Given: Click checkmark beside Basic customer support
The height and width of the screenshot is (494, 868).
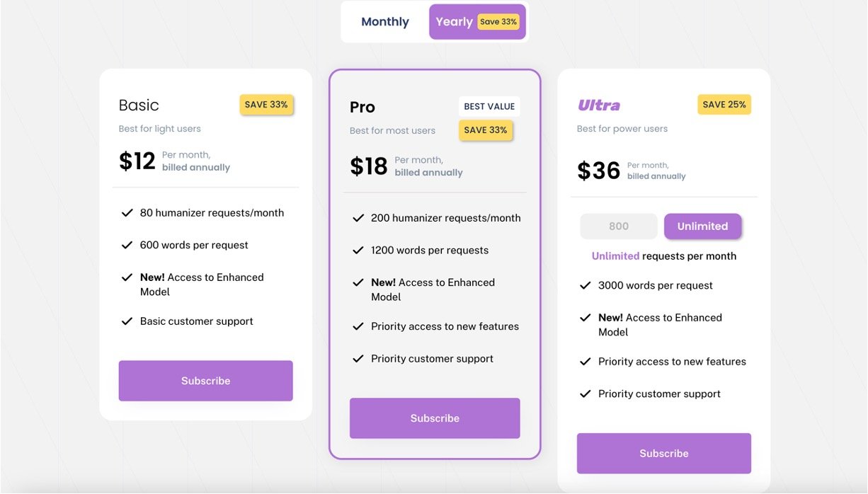Looking at the screenshot, I should pos(127,321).
